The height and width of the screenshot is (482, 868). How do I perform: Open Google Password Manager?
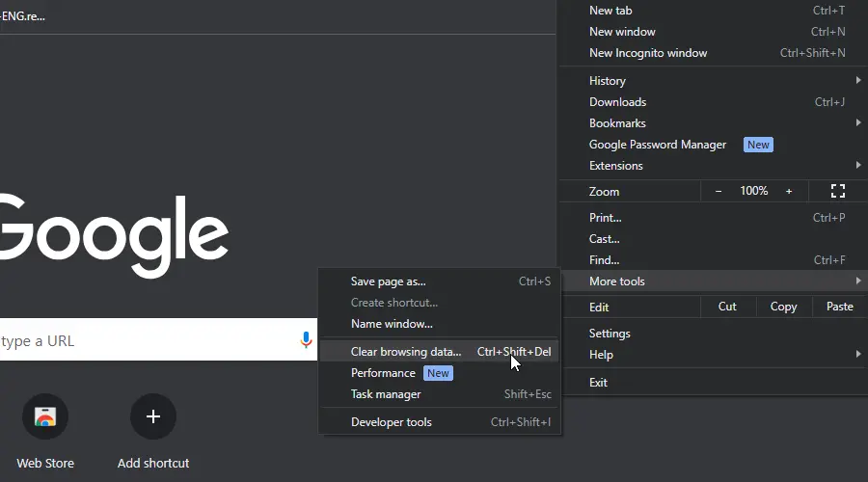pos(714,145)
